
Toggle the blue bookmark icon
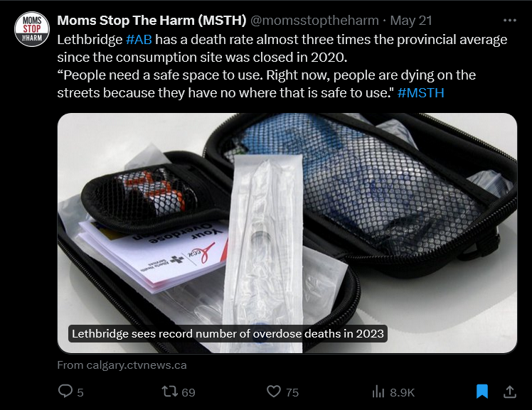[482, 392]
